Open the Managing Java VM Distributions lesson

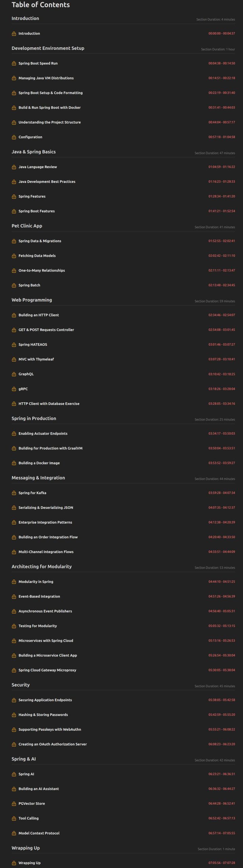pos(46,78)
